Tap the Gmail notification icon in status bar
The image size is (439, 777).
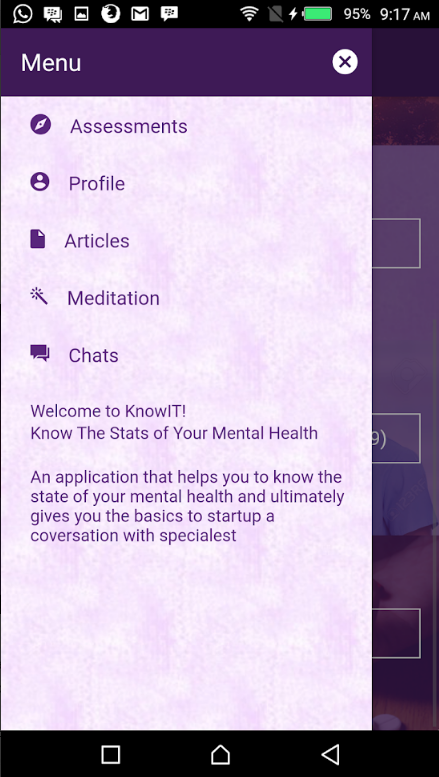[x=140, y=14]
